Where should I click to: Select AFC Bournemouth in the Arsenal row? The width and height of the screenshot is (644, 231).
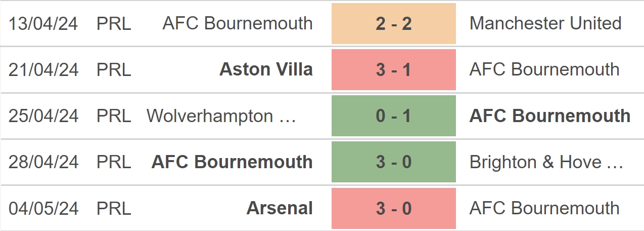click(544, 208)
